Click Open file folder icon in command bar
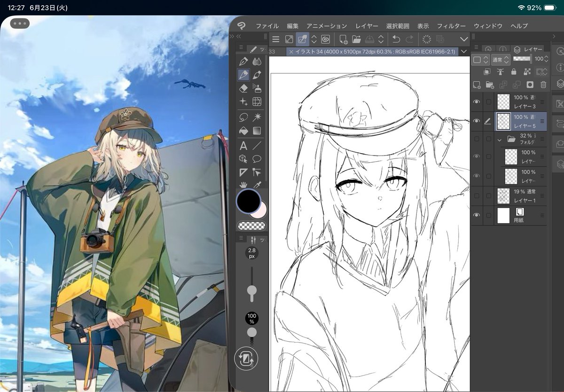Viewport: 564px width, 392px height. click(356, 39)
